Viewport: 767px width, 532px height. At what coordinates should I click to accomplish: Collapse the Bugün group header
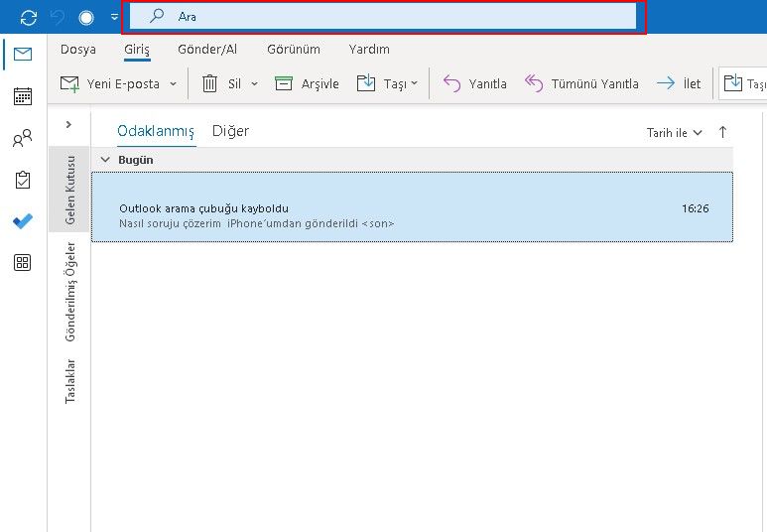[x=105, y=160]
